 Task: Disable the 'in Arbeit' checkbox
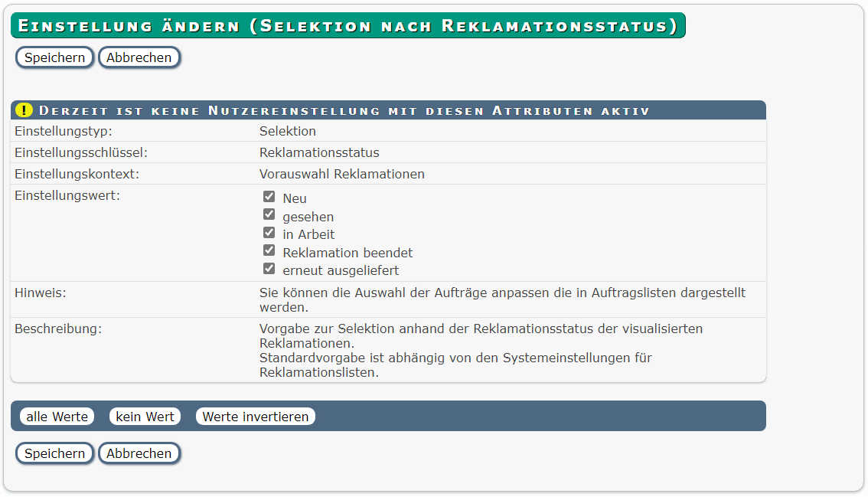point(269,233)
